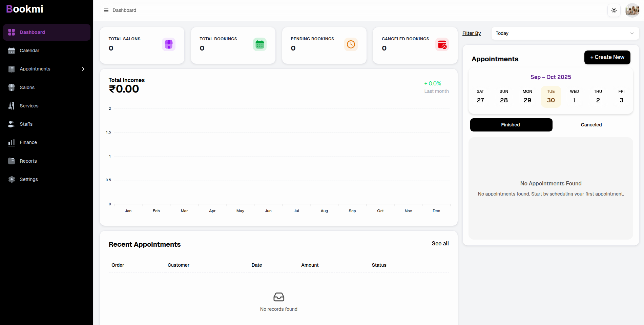The height and width of the screenshot is (325, 644).
Task: Open See all recent appointments link
Action: (x=440, y=243)
